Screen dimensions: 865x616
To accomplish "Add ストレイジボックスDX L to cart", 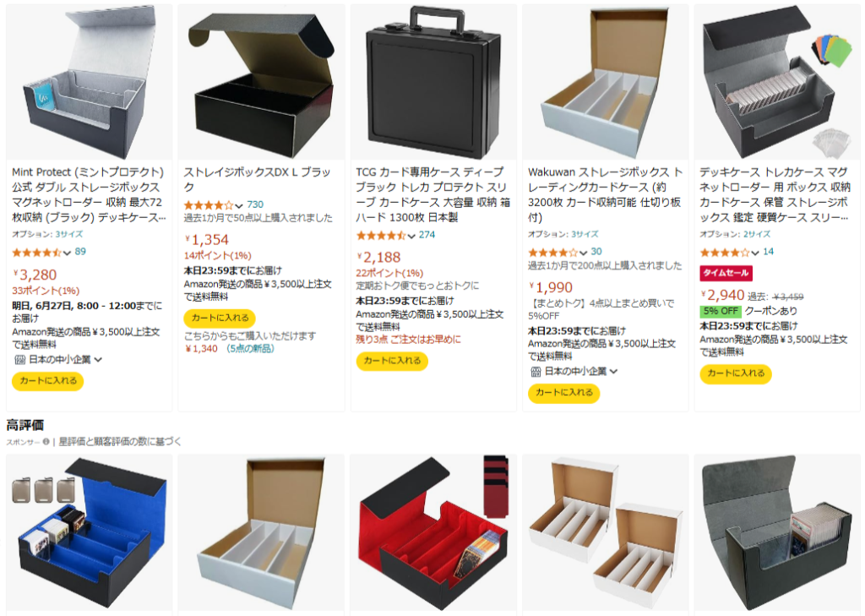I will [x=220, y=318].
